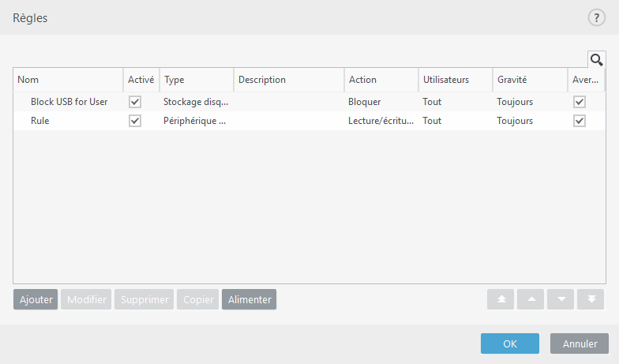This screenshot has height=364, width=619.
Task: Sort by the Aver... column header
Action: (x=586, y=80)
